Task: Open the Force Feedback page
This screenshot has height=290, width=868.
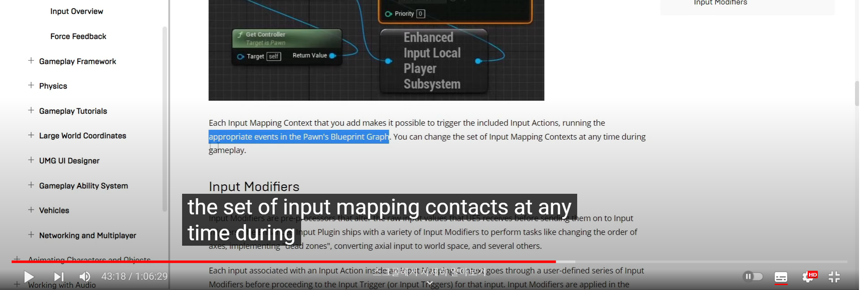Action: point(78,36)
